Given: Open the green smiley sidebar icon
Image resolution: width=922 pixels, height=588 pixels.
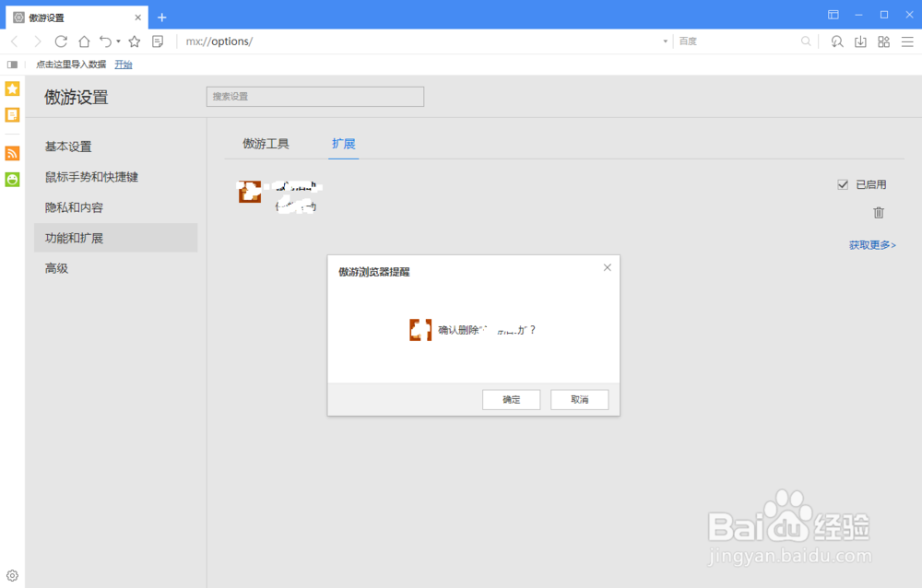Looking at the screenshot, I should click(12, 180).
